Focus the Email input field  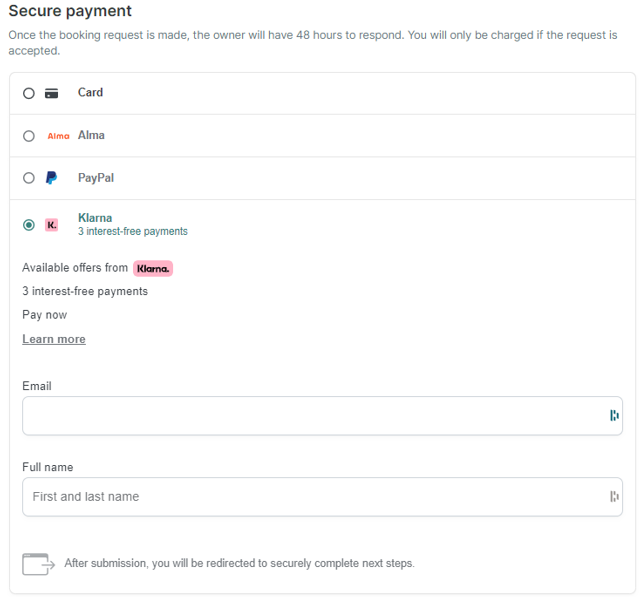coord(322,416)
